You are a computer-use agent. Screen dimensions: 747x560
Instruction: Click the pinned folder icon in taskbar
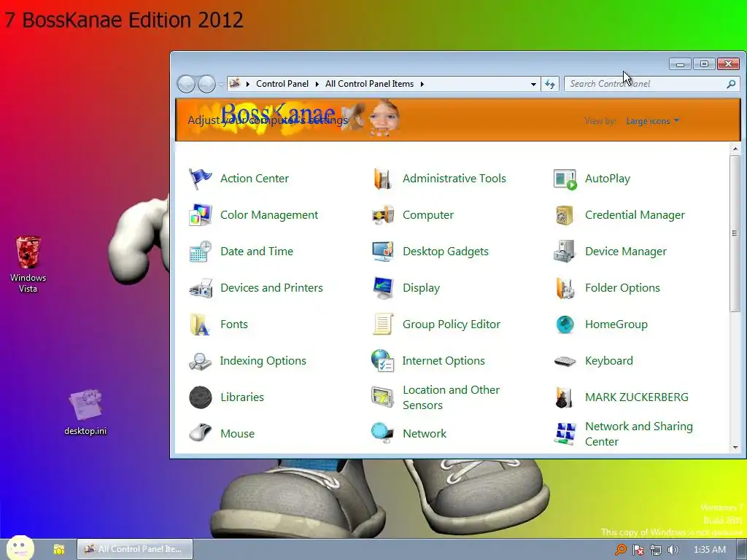click(58, 550)
